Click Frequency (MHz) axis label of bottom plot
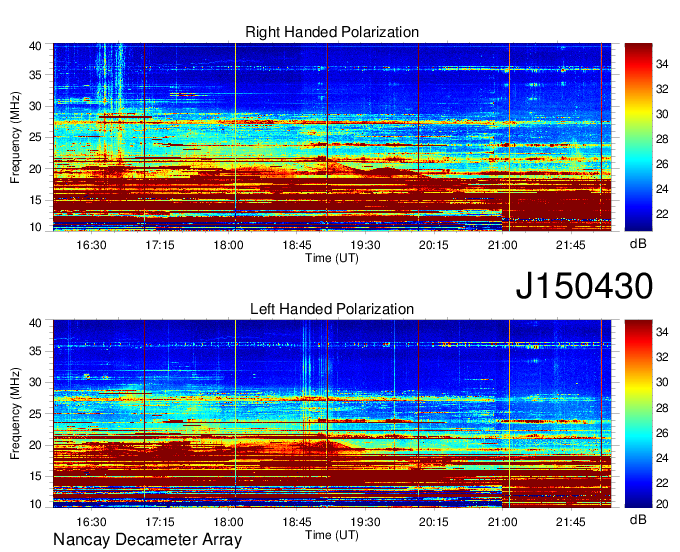 pyautogui.click(x=15, y=414)
